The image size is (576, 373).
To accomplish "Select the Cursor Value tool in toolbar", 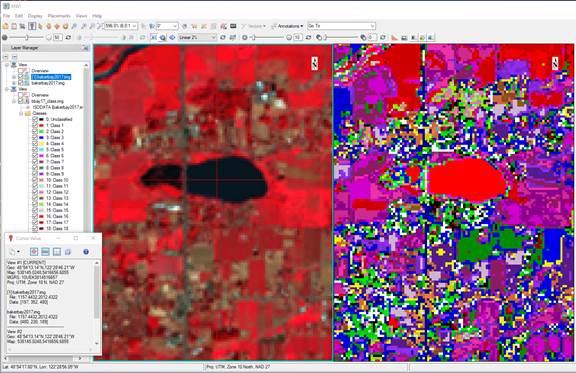I will coord(32,26).
